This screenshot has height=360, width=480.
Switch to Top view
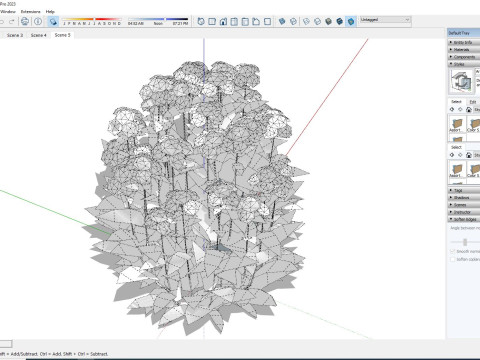coord(212,22)
